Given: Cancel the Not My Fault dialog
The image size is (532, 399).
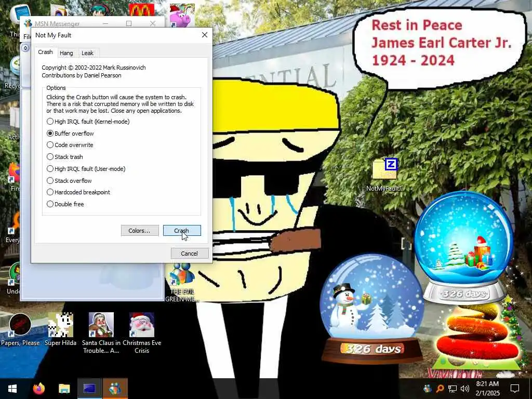Looking at the screenshot, I should (x=189, y=254).
